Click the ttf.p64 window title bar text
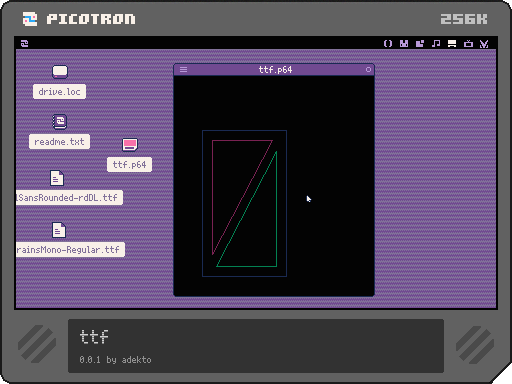Screen dimensions: 512x384 tap(275, 70)
